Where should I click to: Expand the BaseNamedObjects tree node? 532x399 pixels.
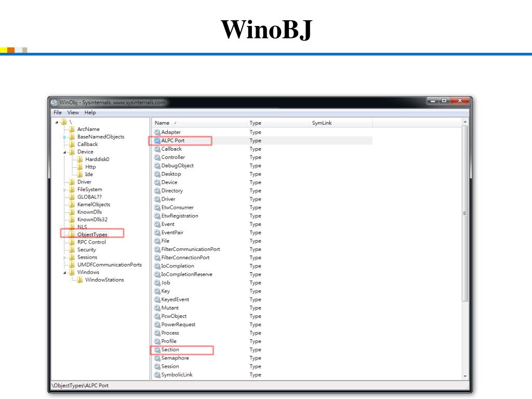64,137
